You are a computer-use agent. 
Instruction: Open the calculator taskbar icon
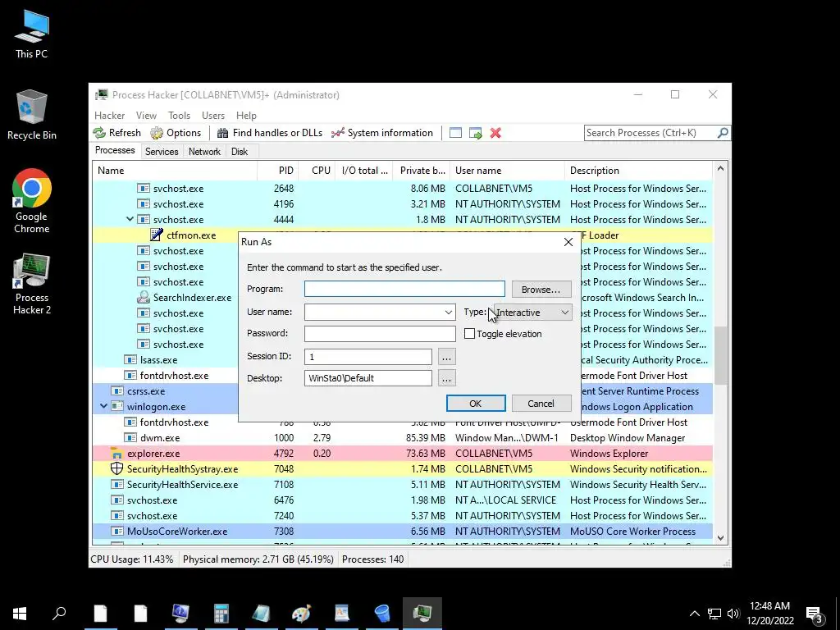221,613
